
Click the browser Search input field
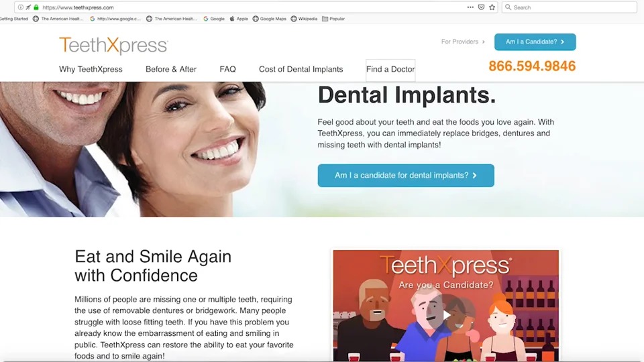tap(570, 7)
